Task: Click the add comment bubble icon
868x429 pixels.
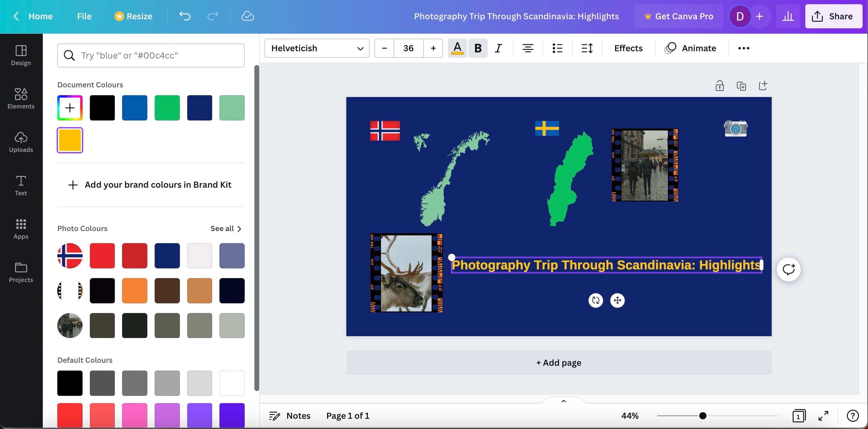Action: point(788,269)
